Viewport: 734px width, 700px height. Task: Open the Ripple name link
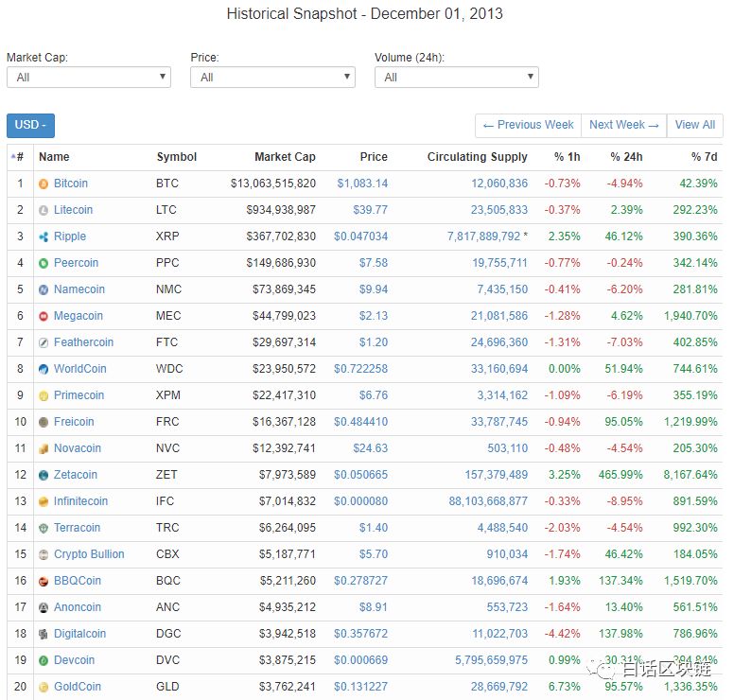(x=70, y=236)
